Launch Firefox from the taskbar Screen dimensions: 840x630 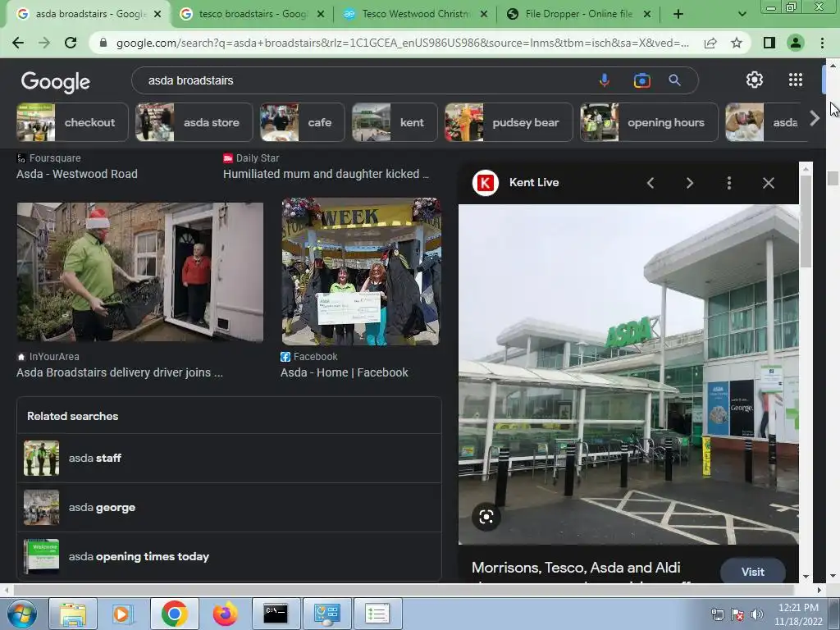[x=225, y=614]
